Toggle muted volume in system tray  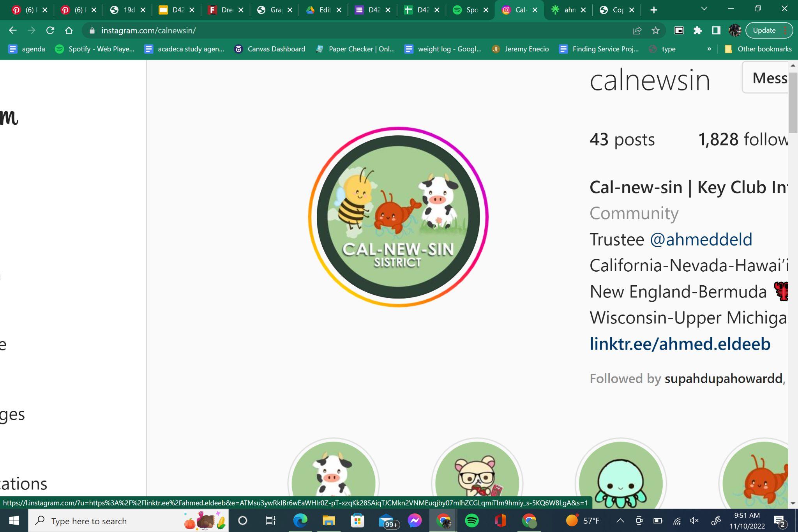pyautogui.click(x=694, y=521)
